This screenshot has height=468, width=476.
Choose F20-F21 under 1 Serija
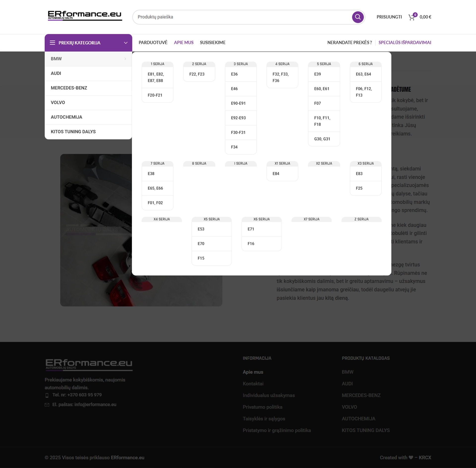[x=157, y=95]
